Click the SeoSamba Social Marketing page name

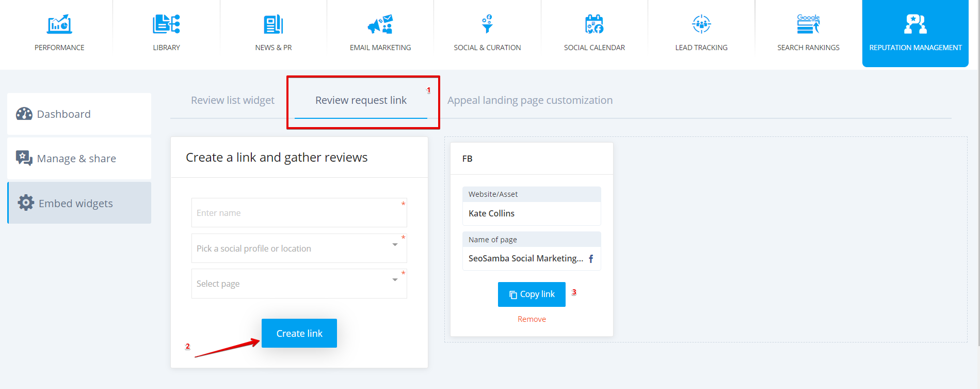tap(526, 258)
